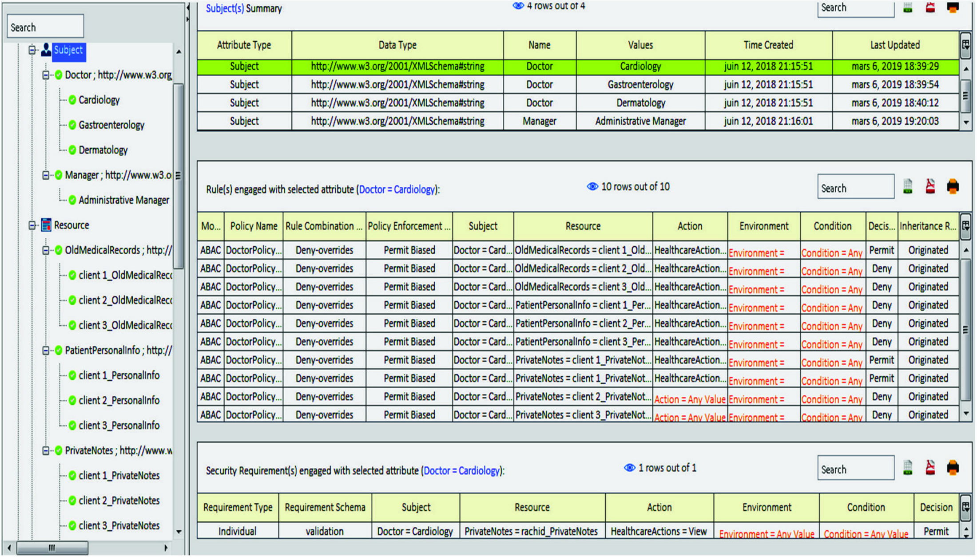Export the Security Requirements table to Excel
The width and height of the screenshot is (977, 560).
tap(908, 468)
